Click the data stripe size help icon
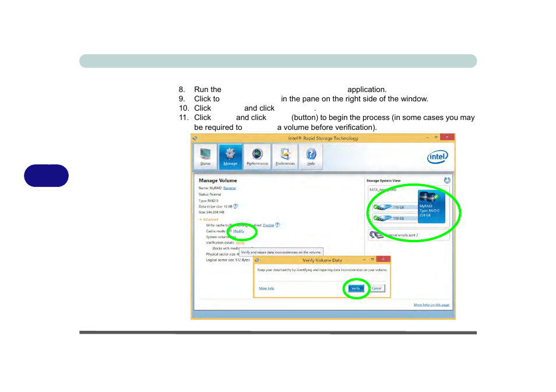 (x=236, y=206)
